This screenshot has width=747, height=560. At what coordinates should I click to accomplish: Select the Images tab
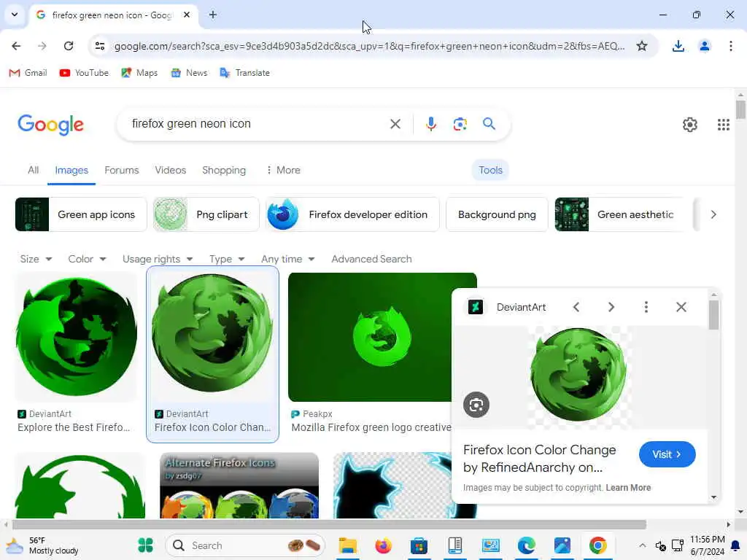point(71,170)
